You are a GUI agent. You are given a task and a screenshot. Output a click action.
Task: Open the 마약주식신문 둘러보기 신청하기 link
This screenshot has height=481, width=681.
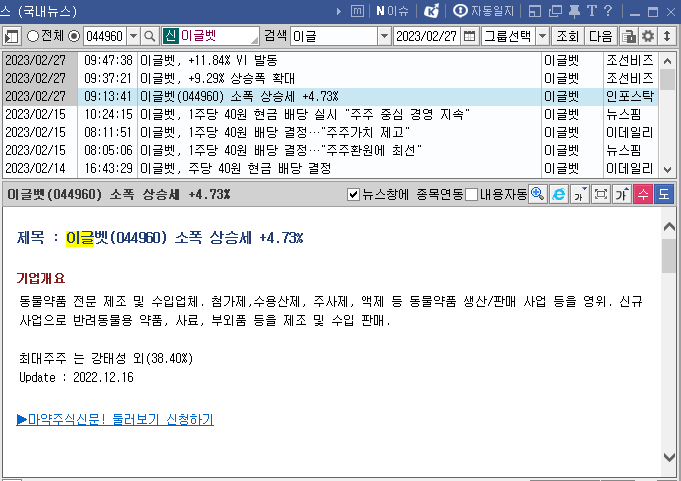pyautogui.click(x=115, y=419)
